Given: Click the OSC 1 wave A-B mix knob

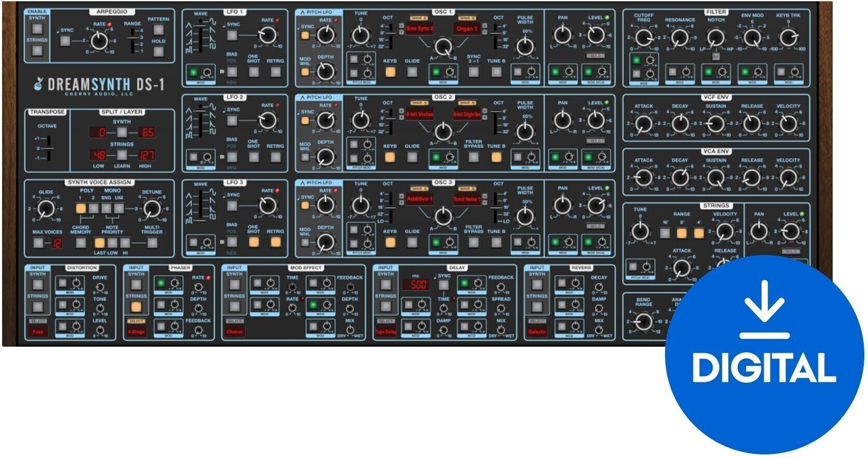Looking at the screenshot, I should point(443,47).
